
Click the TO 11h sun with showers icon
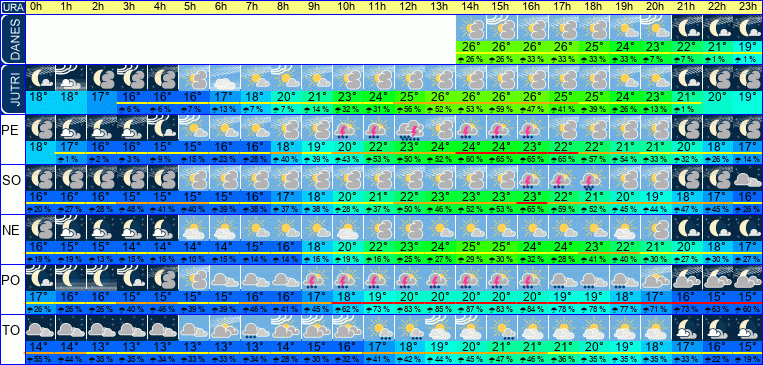click(x=379, y=328)
